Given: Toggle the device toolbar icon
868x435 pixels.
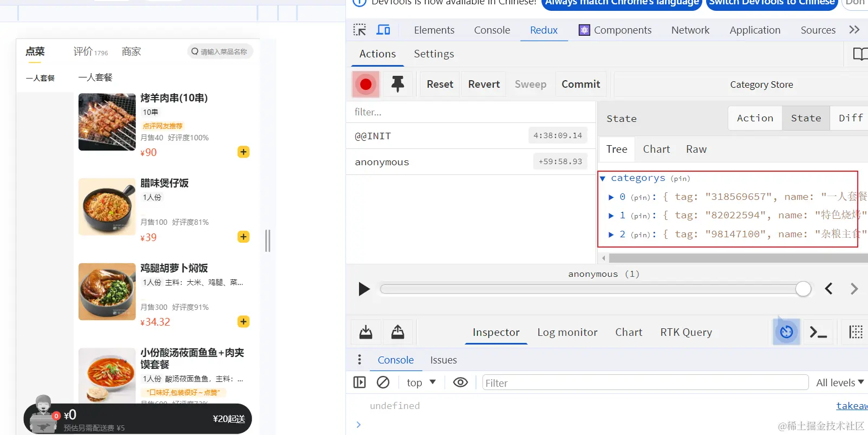Looking at the screenshot, I should 383,30.
